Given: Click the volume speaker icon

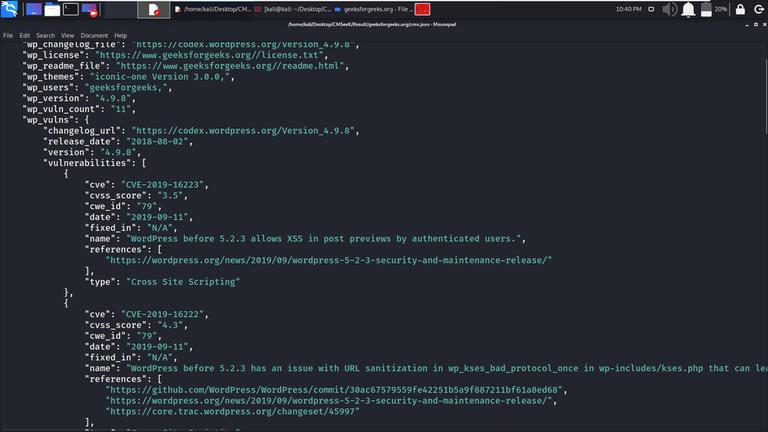Looking at the screenshot, I should pyautogui.click(x=670, y=9).
